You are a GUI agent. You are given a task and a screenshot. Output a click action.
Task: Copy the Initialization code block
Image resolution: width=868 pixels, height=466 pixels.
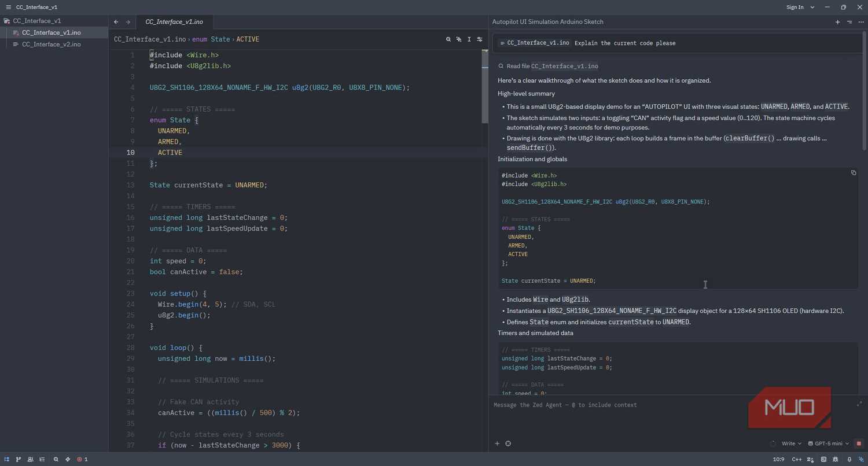click(x=854, y=173)
